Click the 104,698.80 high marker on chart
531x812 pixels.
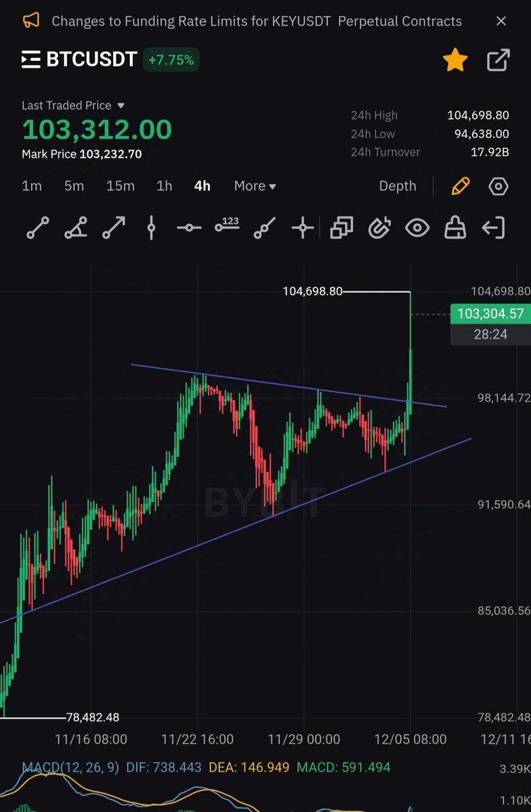click(x=313, y=292)
